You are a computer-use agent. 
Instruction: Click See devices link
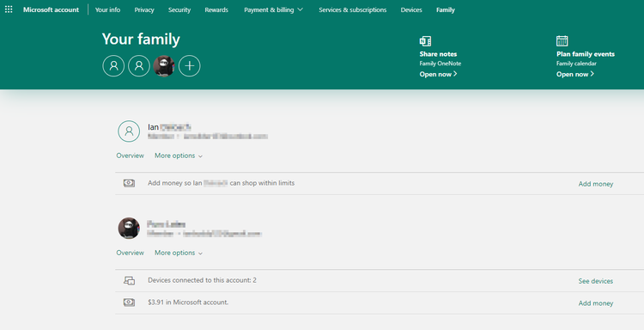tap(596, 281)
